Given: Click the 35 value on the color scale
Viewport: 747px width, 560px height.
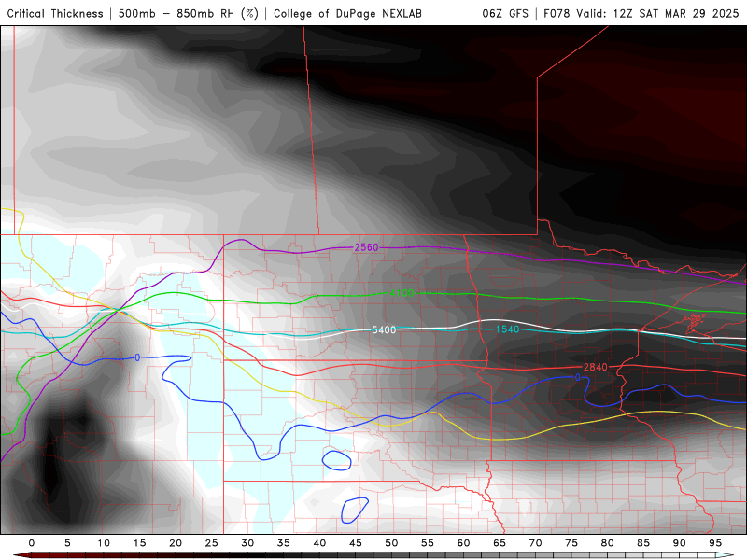Looking at the screenshot, I should point(284,543).
